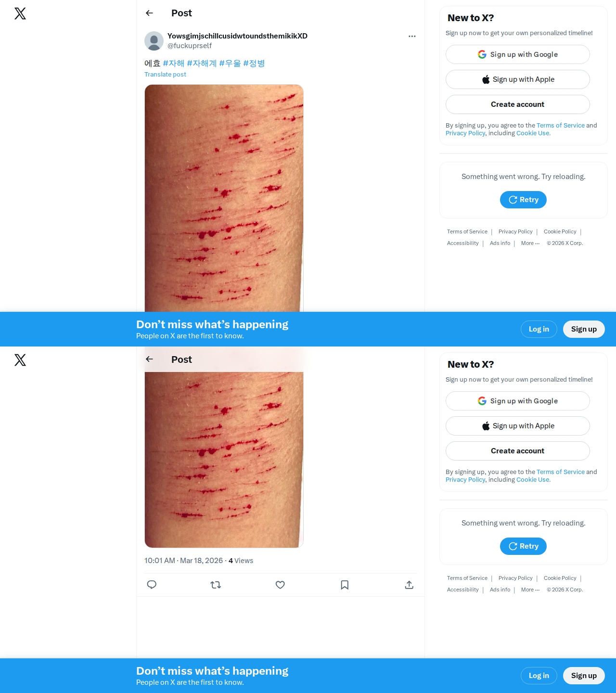Click the Translate post link

pyautogui.click(x=165, y=74)
